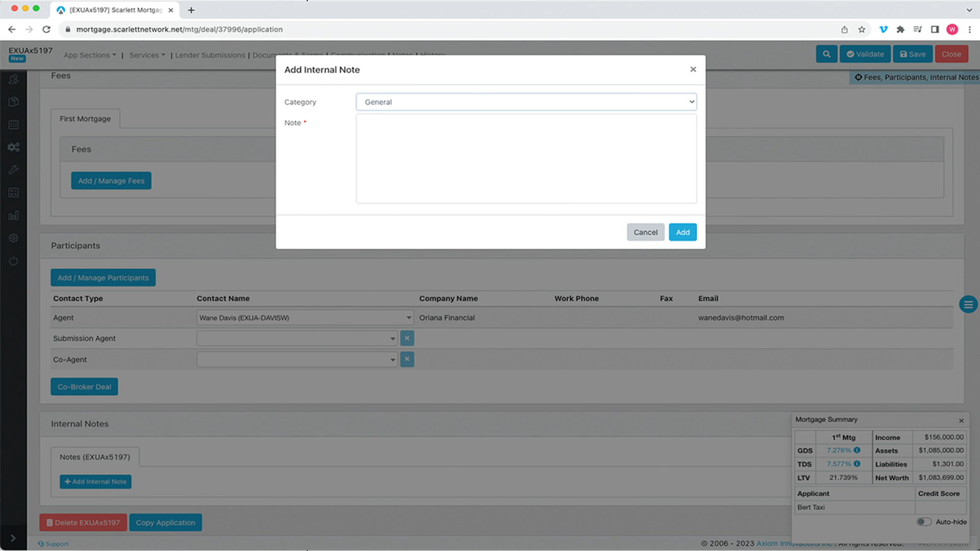980x551 pixels.
Task: Open the browser extensions puzzle icon
Action: (x=900, y=30)
